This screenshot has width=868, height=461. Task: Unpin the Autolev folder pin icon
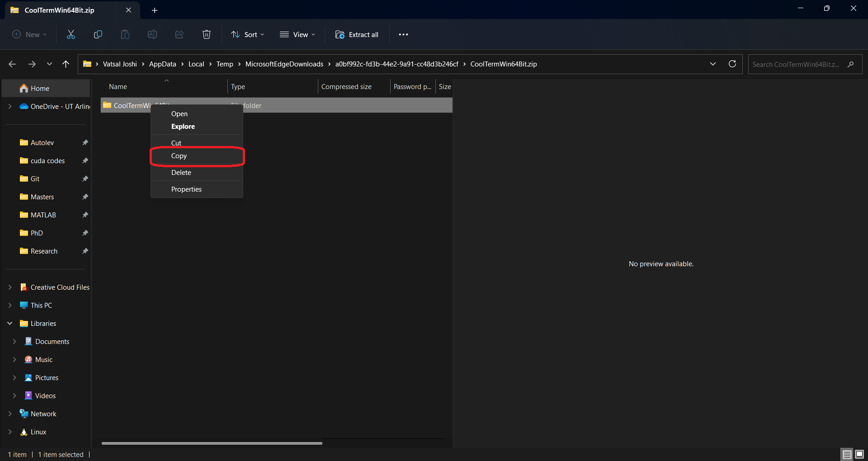(85, 143)
